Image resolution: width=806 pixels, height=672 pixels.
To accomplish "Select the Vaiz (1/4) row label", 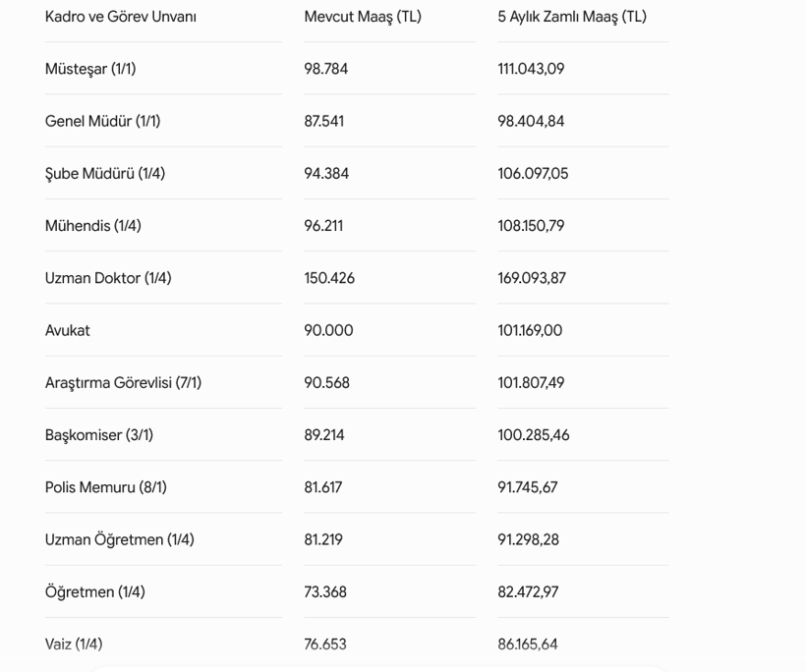I will tap(74, 644).
